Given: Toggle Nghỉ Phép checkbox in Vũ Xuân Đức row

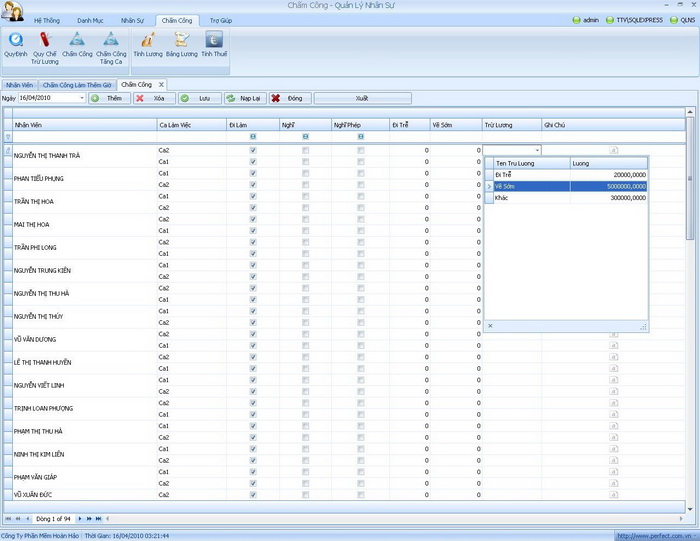Looking at the screenshot, I should [x=361, y=495].
